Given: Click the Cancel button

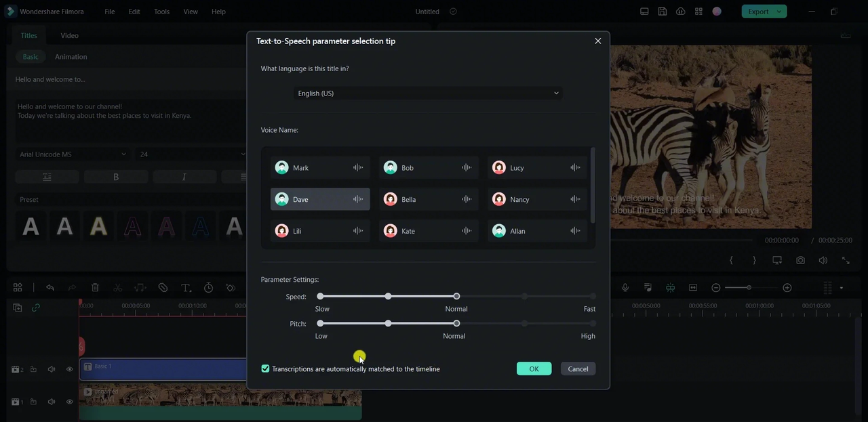Looking at the screenshot, I should pos(578,368).
